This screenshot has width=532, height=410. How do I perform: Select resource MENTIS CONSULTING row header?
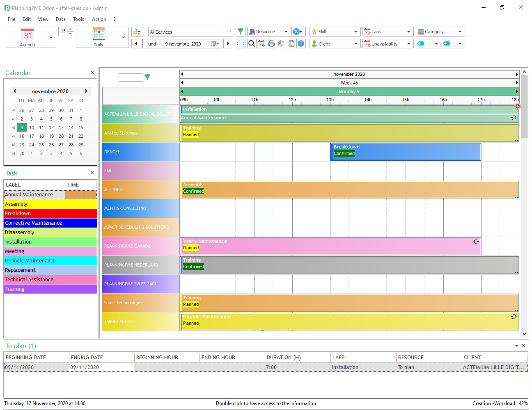pos(141,208)
